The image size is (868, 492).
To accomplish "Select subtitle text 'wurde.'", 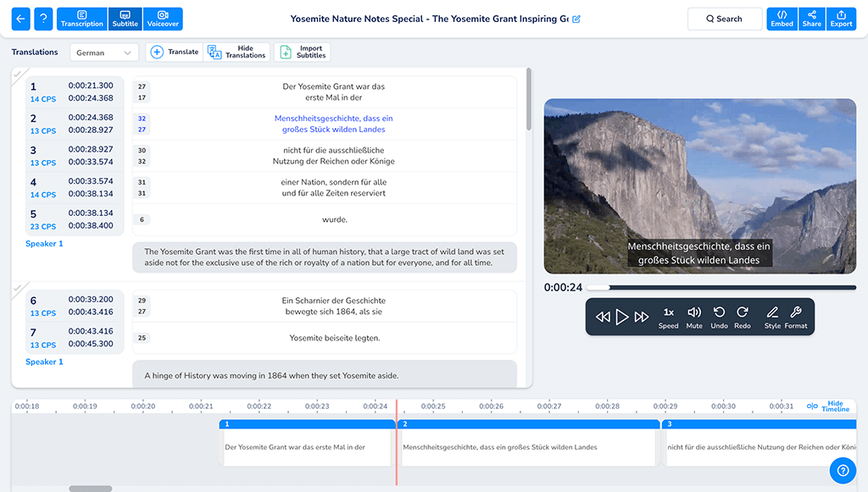I will point(334,219).
